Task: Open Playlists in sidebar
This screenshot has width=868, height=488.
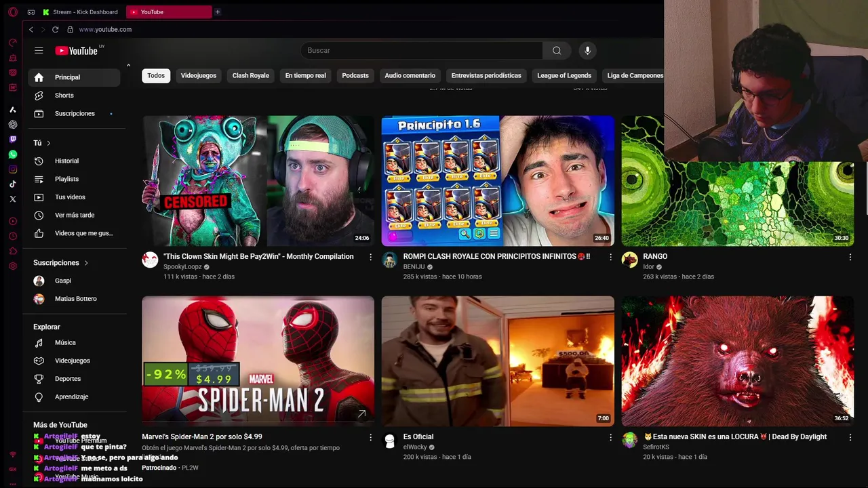Action: [74, 179]
